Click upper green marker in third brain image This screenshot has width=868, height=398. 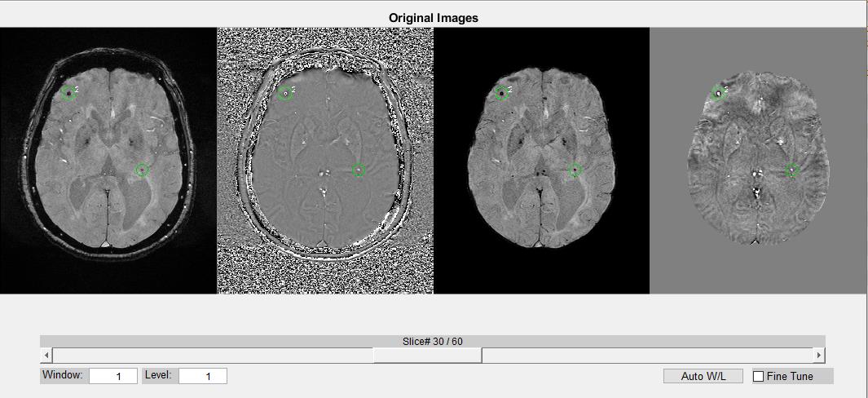(x=502, y=93)
